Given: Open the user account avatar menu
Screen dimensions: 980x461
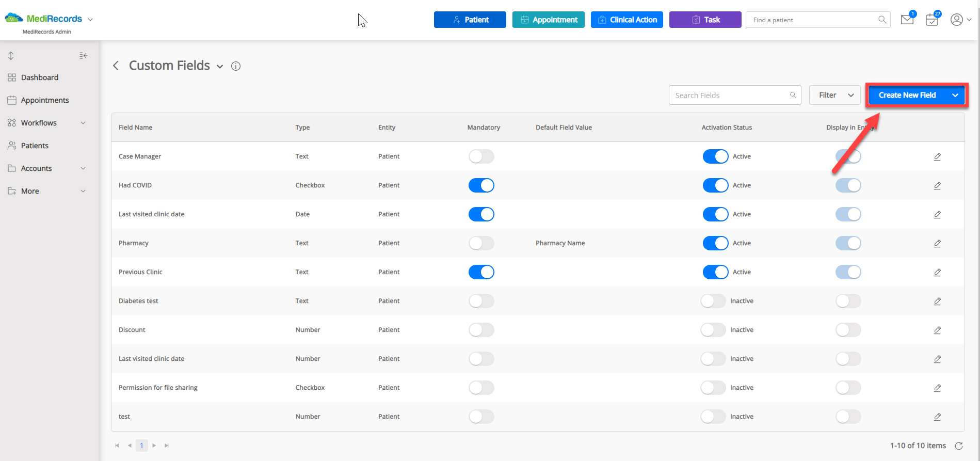Looking at the screenshot, I should coord(957,20).
